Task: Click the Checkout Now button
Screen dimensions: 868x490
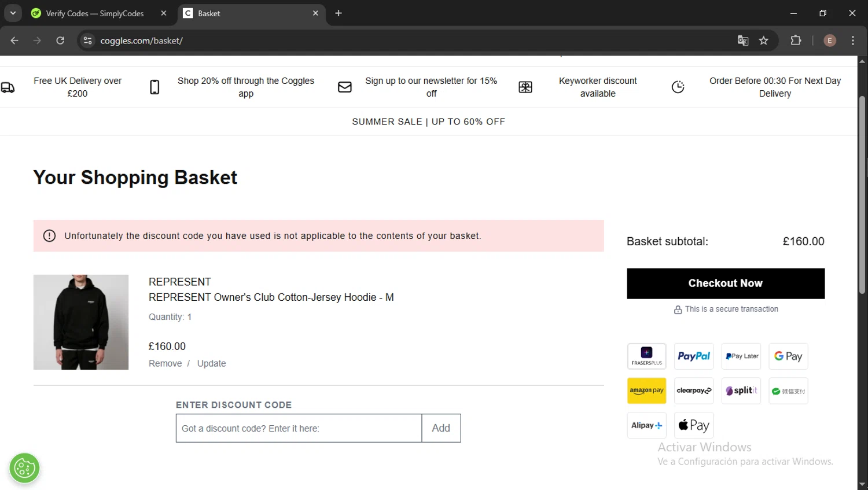Action: 726,283
